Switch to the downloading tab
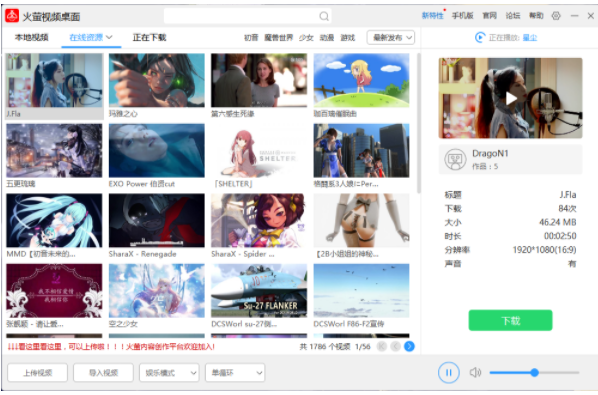The image size is (598, 395). (149, 37)
